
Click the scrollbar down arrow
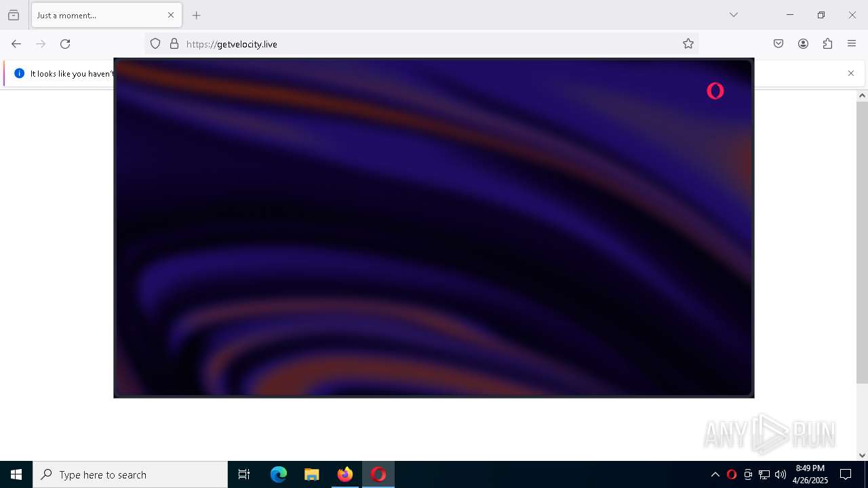(x=862, y=455)
